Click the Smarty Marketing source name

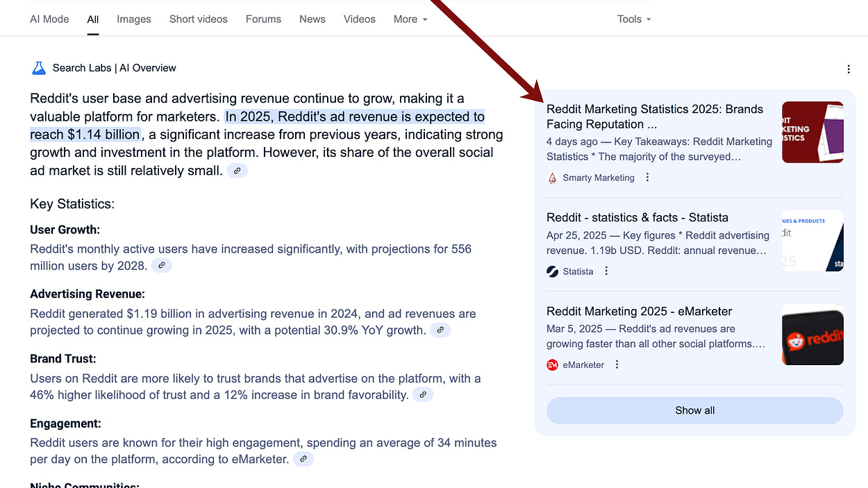coord(599,178)
